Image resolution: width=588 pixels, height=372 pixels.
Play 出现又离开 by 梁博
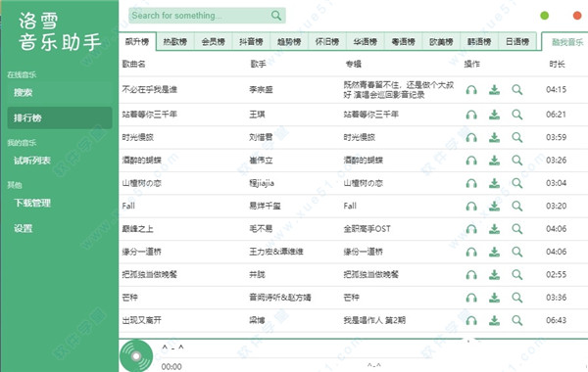tap(471, 320)
